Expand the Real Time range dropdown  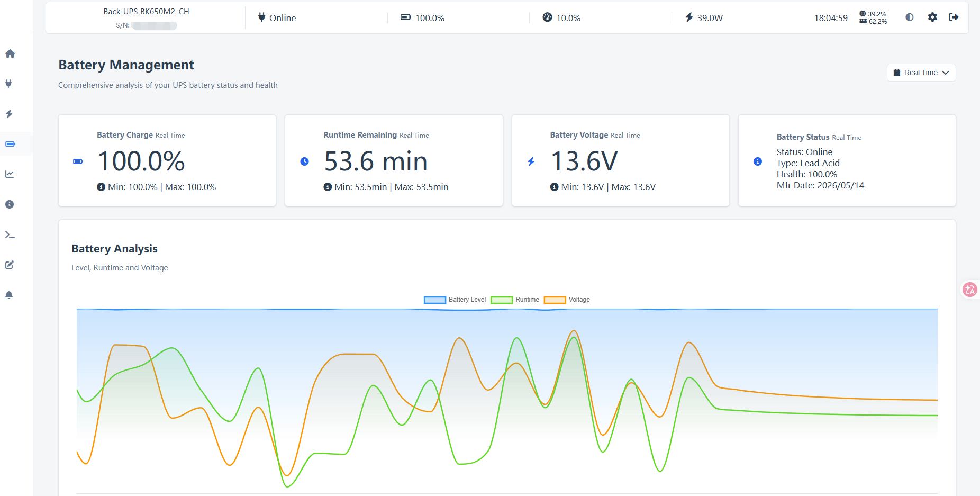[921, 73]
